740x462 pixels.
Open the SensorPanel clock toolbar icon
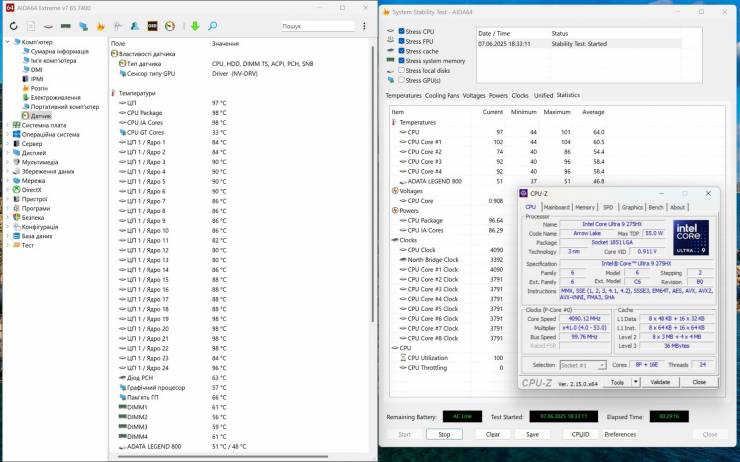coord(170,26)
